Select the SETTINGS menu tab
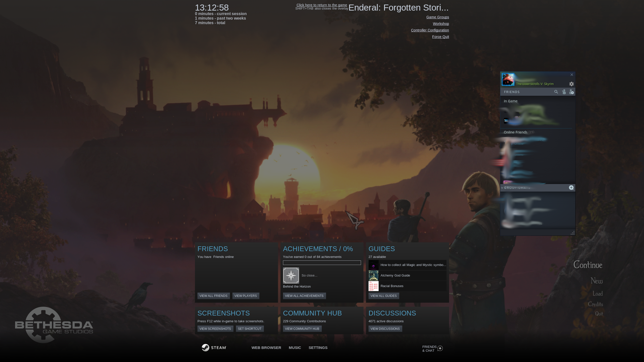This screenshot has width=644, height=362. [x=318, y=347]
